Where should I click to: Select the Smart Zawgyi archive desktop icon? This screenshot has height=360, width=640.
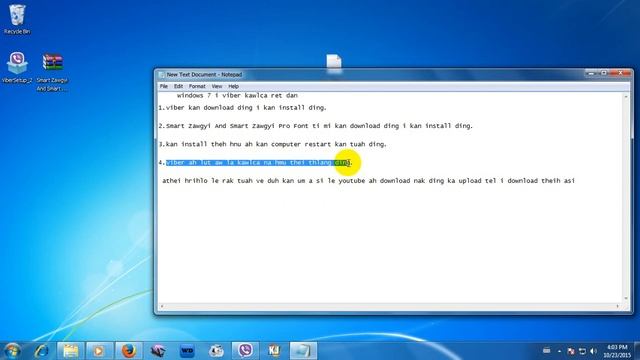[x=52, y=72]
